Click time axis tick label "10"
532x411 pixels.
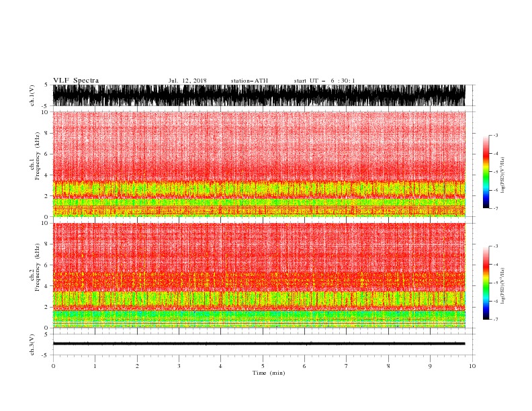(x=472, y=366)
